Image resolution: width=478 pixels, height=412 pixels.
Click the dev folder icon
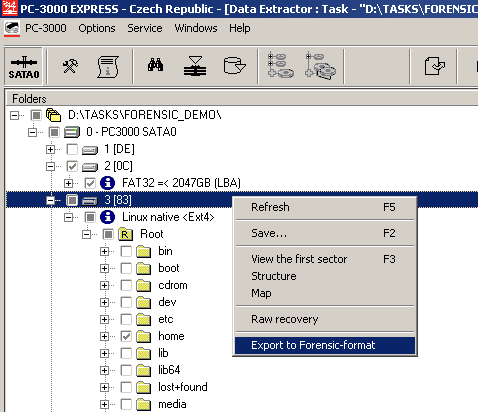pos(144,303)
